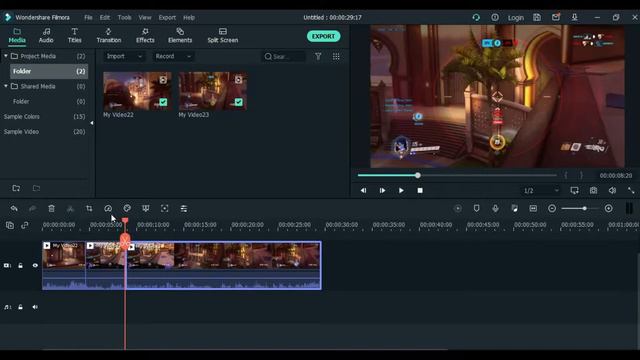Zoom in timeline with plus icon
Viewport: 640px width, 360px height.
[x=609, y=209]
